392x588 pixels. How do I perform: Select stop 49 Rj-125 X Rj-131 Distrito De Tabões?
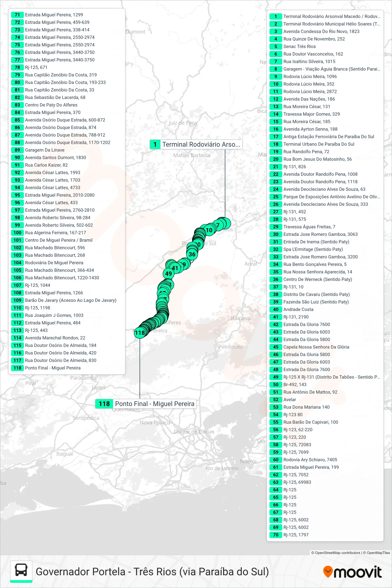[x=325, y=377]
